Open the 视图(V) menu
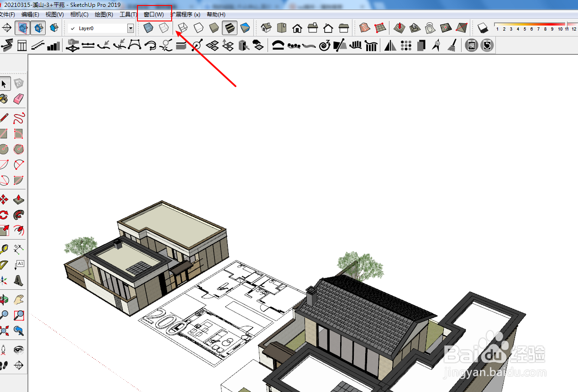The image size is (578, 392). click(55, 15)
